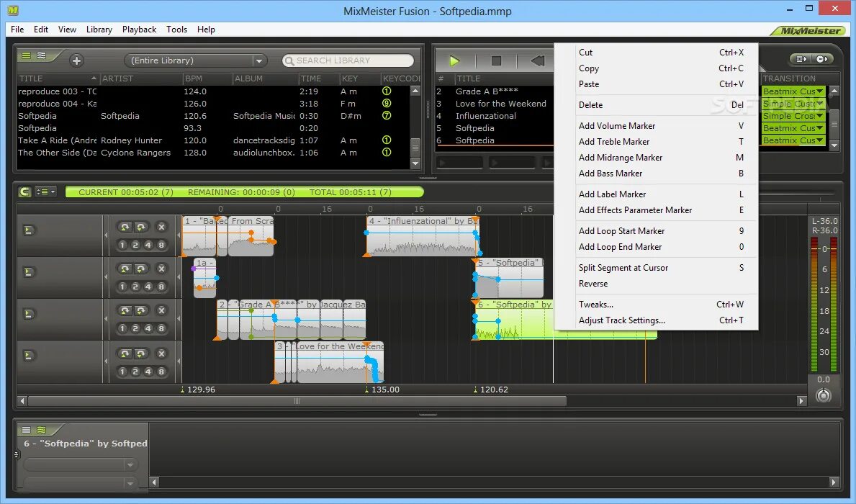Sort library by the TITLE column header
The width and height of the screenshot is (856, 504).
(58, 78)
